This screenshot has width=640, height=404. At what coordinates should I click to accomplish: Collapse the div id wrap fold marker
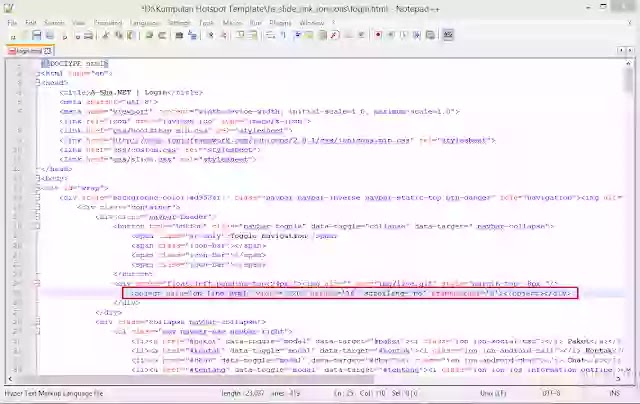(x=38, y=188)
